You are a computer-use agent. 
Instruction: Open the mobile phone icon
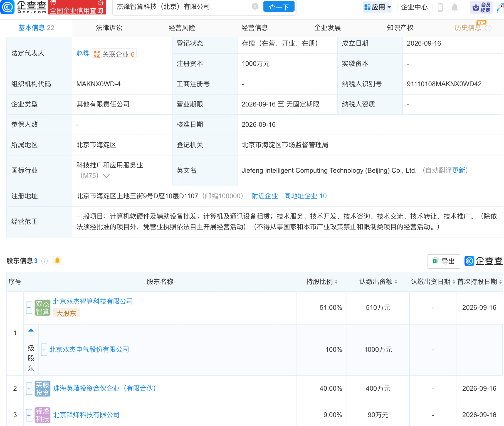[440, 7]
